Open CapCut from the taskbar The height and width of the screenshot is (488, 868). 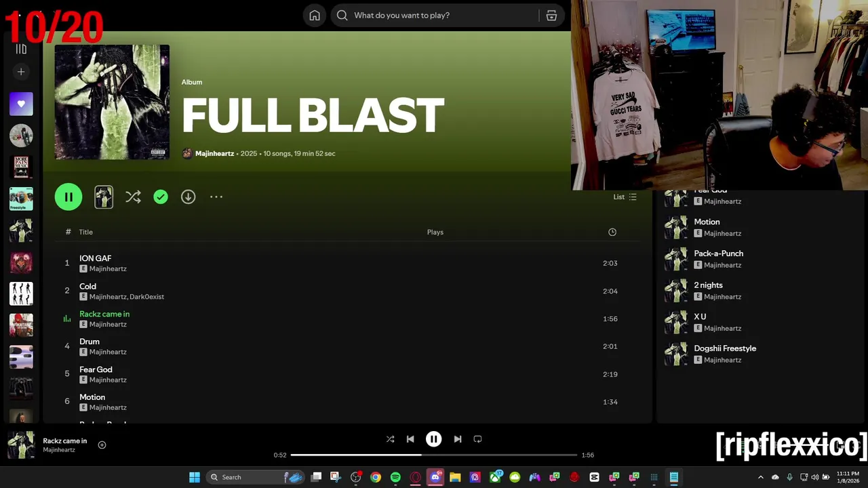pyautogui.click(x=594, y=477)
